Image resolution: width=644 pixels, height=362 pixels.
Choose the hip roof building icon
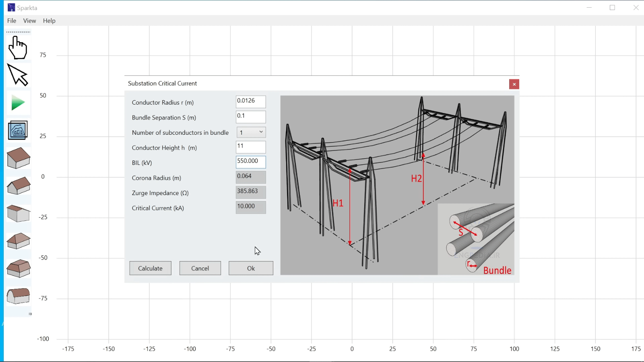[x=19, y=241]
